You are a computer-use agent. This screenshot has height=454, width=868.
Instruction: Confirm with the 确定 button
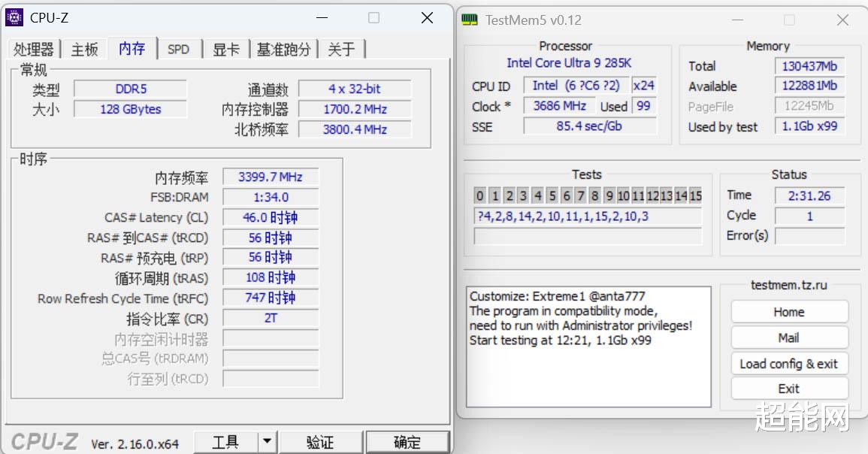tap(407, 442)
